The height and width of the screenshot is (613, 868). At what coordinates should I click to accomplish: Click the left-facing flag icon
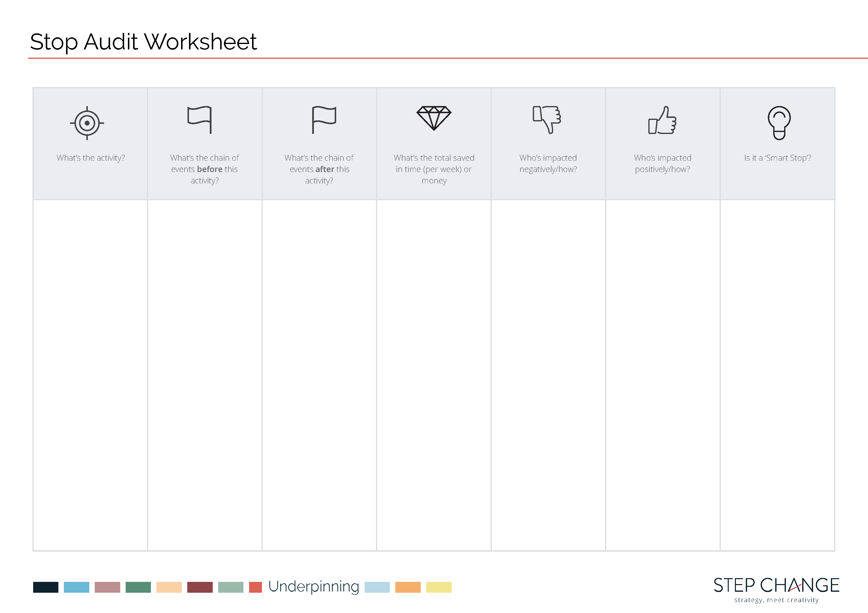[200, 120]
